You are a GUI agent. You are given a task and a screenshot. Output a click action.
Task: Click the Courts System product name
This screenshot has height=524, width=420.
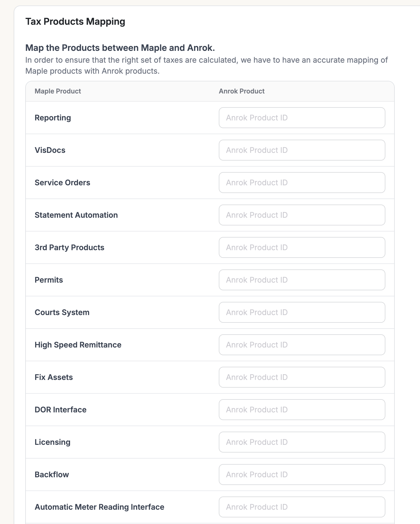pos(62,312)
